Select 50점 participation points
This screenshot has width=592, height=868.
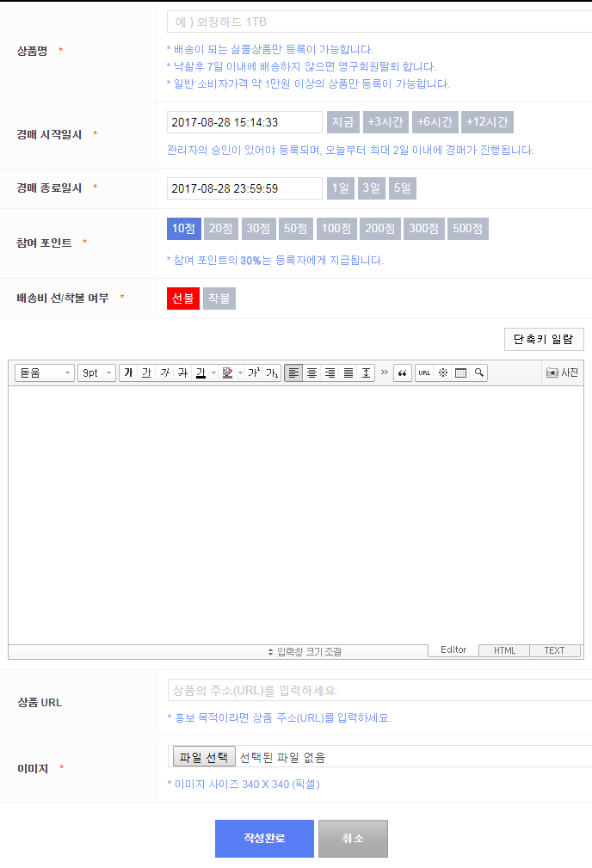click(x=296, y=229)
